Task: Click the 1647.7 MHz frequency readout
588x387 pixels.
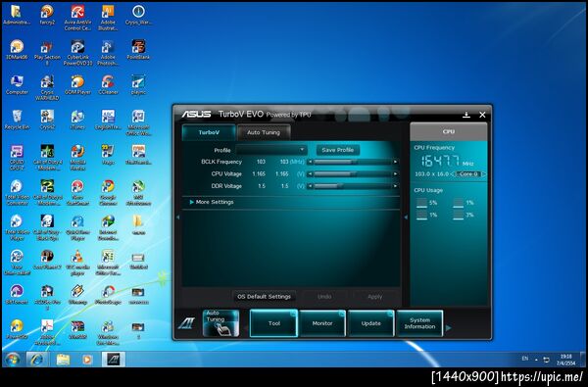Action: (447, 162)
